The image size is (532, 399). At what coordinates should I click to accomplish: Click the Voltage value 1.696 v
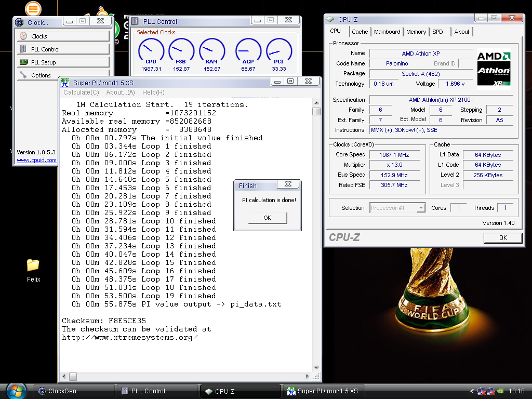(x=455, y=84)
